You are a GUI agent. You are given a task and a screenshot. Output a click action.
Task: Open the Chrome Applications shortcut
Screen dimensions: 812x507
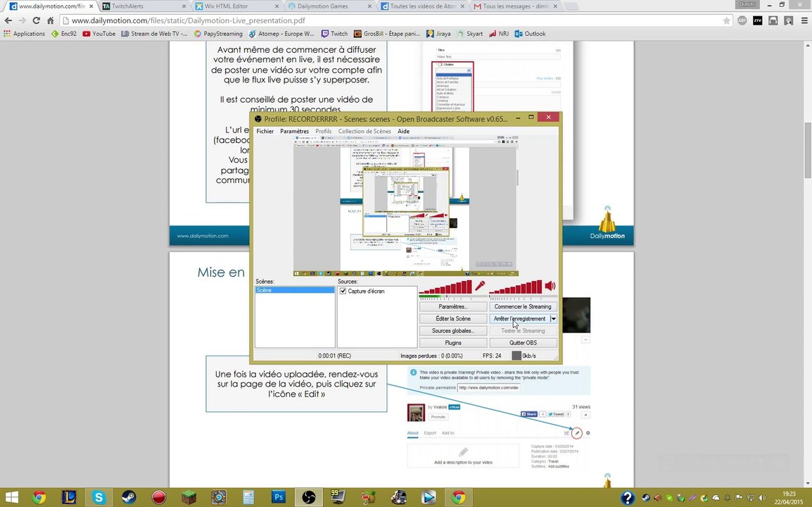pyautogui.click(x=25, y=34)
